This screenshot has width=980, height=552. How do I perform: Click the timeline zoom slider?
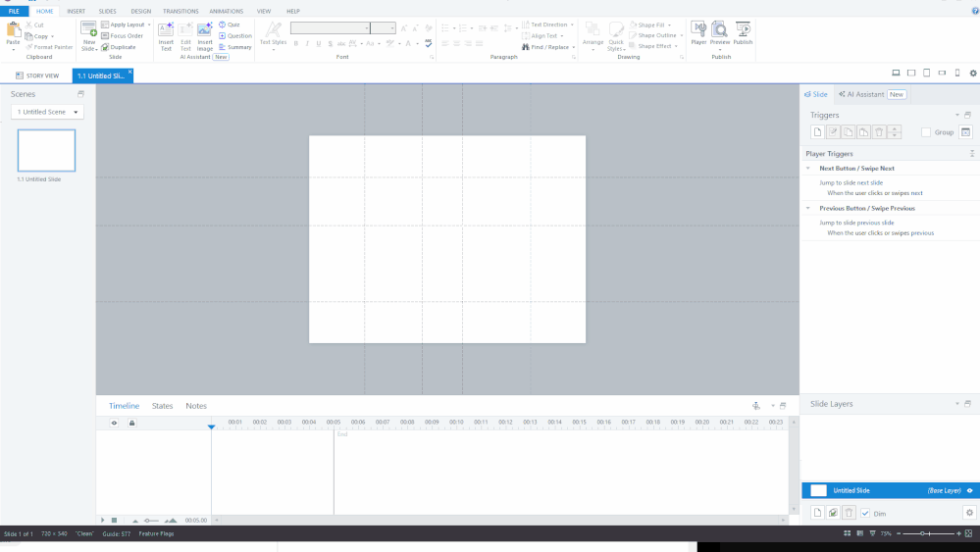151,521
